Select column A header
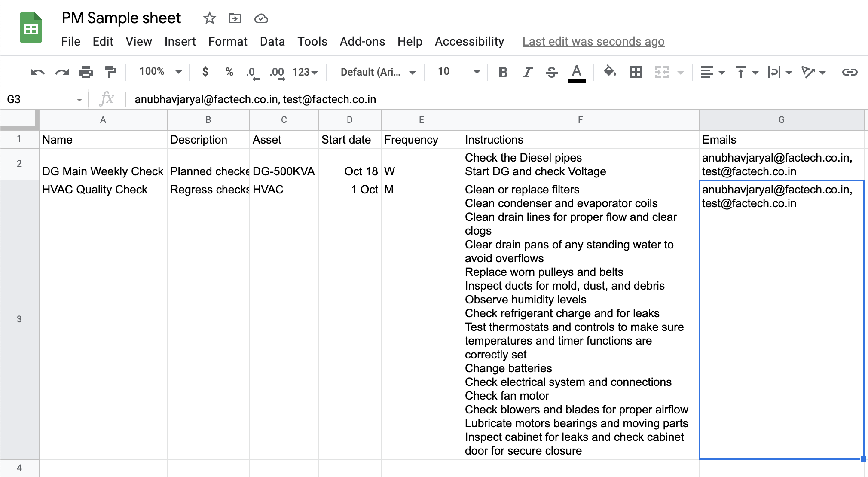The image size is (868, 477). click(x=103, y=120)
